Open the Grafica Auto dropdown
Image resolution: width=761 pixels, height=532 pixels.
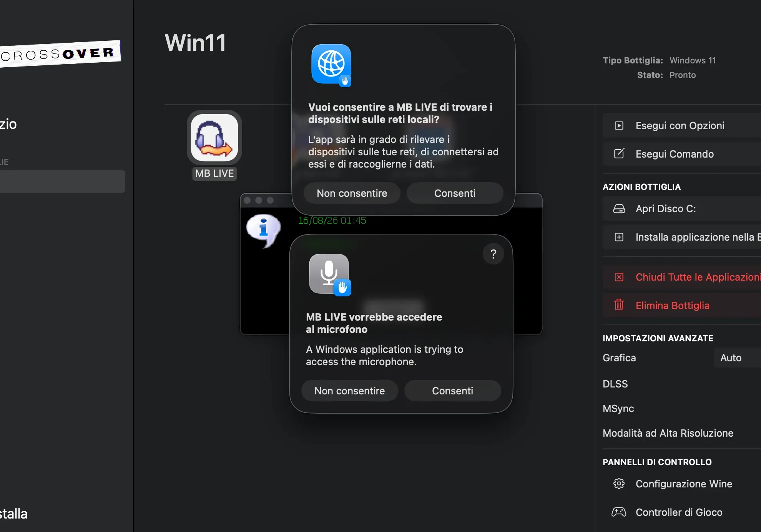click(x=737, y=358)
